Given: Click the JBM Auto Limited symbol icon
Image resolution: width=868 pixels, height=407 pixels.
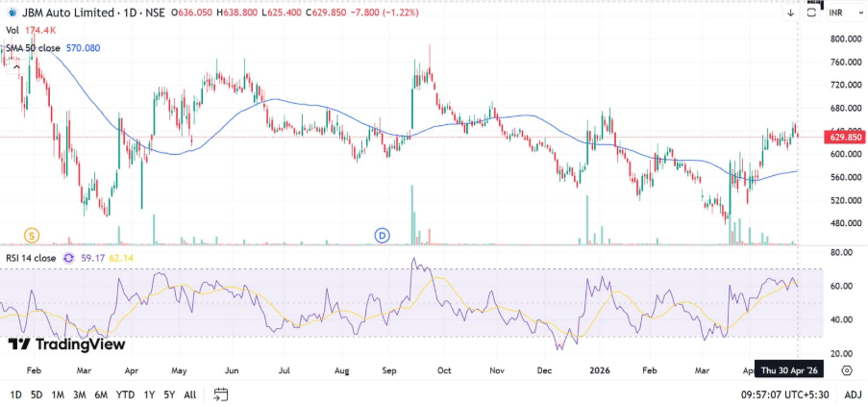Looking at the screenshot, I should pos(10,13).
